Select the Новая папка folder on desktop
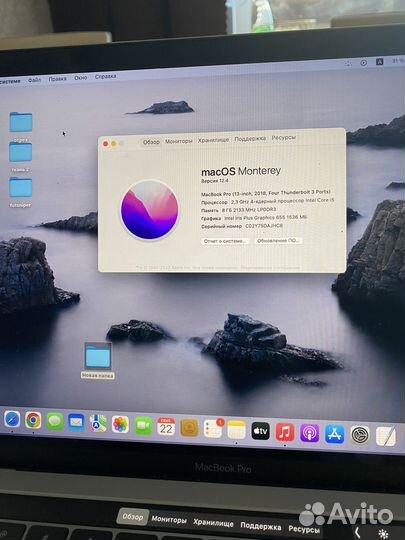The image size is (405, 540). (x=98, y=361)
